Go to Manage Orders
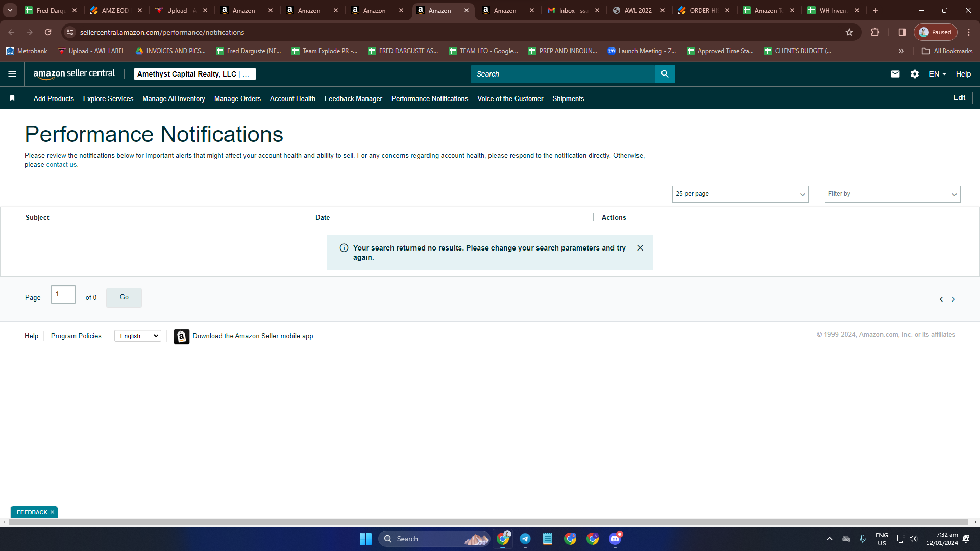Image resolution: width=980 pixels, height=551 pixels. point(237,98)
